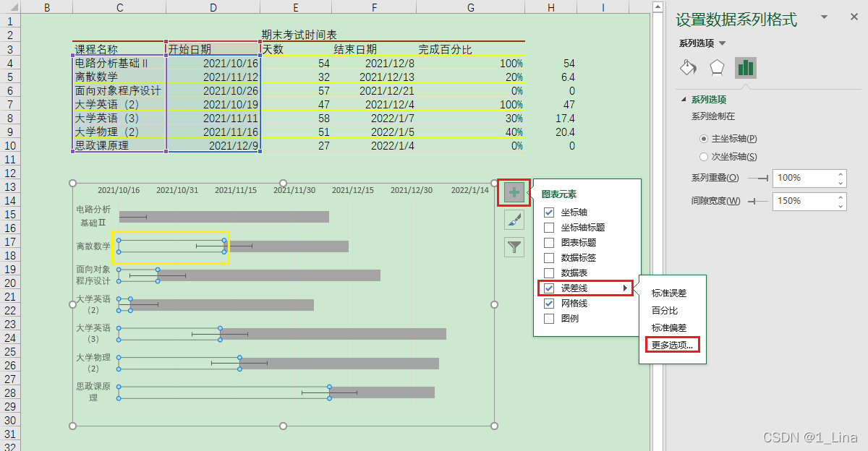Select the Series Options bar chart icon

click(745, 68)
